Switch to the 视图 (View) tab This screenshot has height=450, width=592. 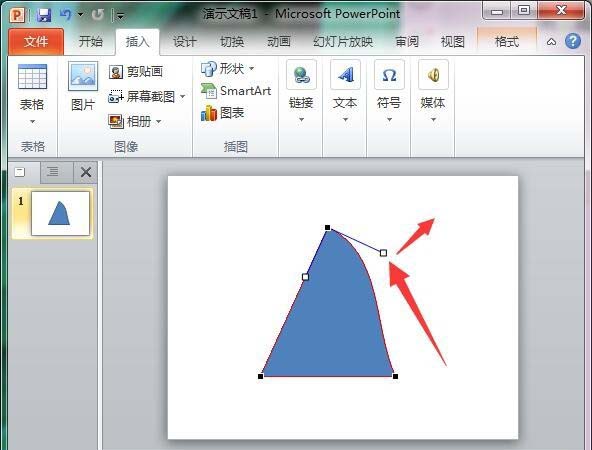452,42
